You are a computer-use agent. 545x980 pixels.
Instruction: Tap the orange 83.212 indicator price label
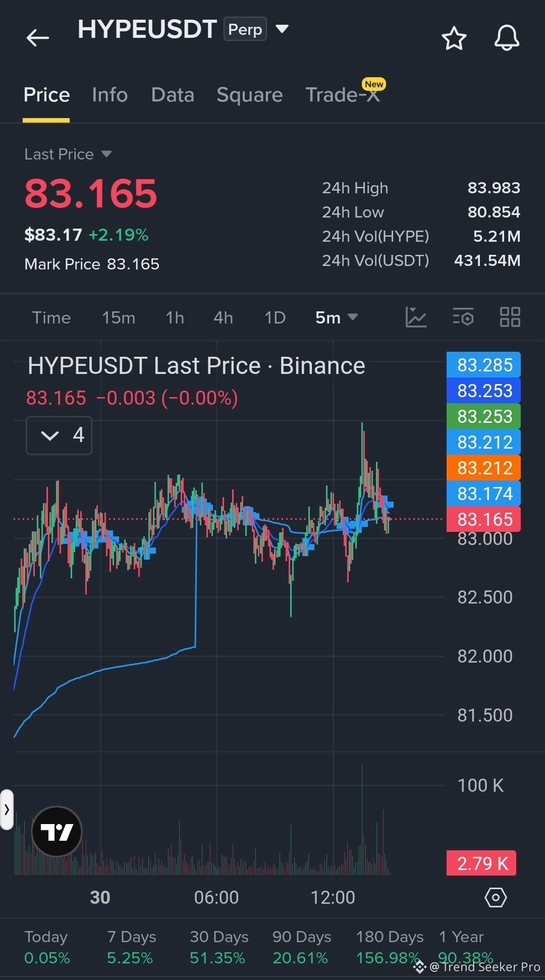pyautogui.click(x=483, y=467)
